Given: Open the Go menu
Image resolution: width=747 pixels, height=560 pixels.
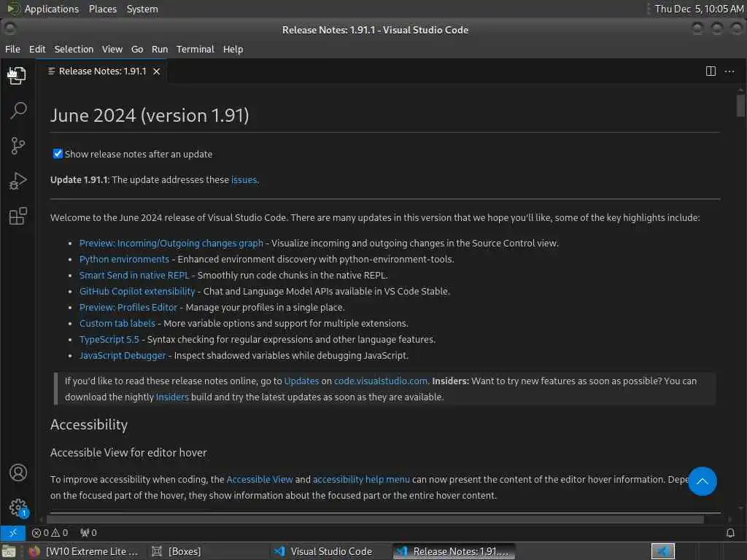Looking at the screenshot, I should point(137,49).
